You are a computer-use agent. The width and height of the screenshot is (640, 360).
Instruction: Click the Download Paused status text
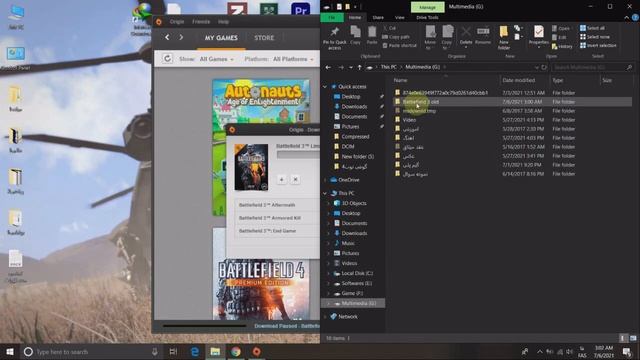pyautogui.click(x=287, y=326)
